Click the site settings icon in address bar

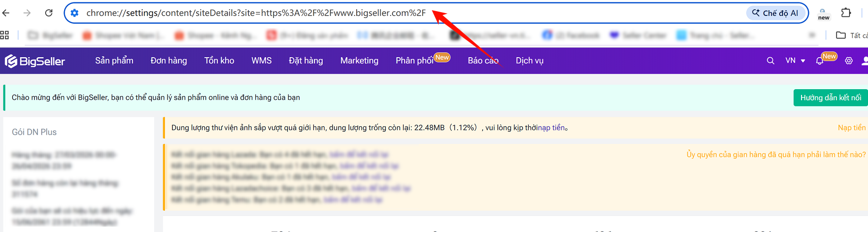(x=74, y=13)
